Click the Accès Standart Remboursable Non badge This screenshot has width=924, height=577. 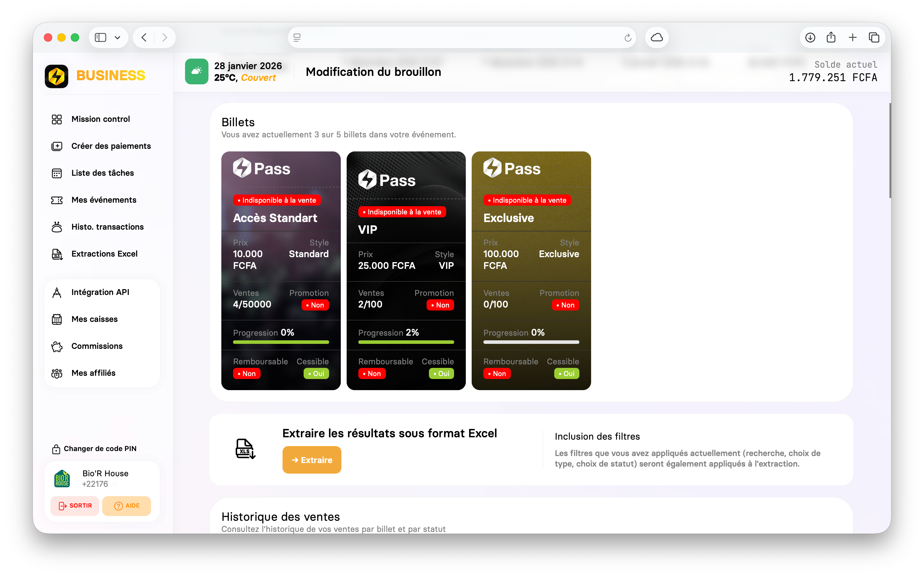(x=247, y=374)
